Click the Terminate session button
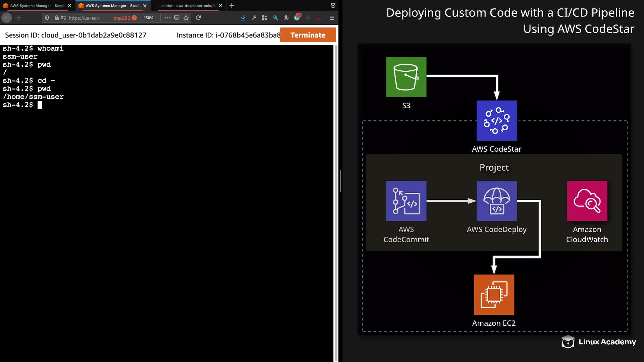This screenshot has height=362, width=644. pyautogui.click(x=308, y=35)
